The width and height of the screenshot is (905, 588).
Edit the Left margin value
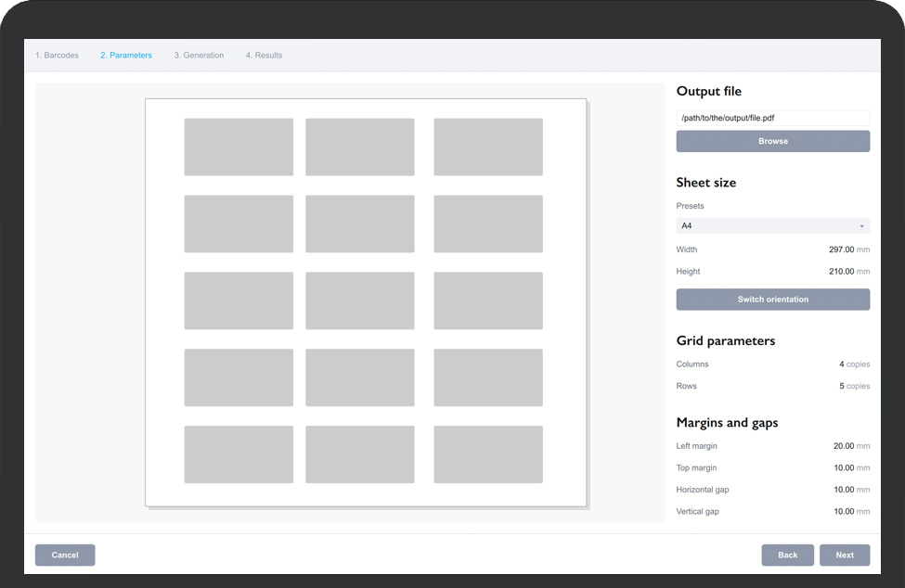pyautogui.click(x=843, y=446)
